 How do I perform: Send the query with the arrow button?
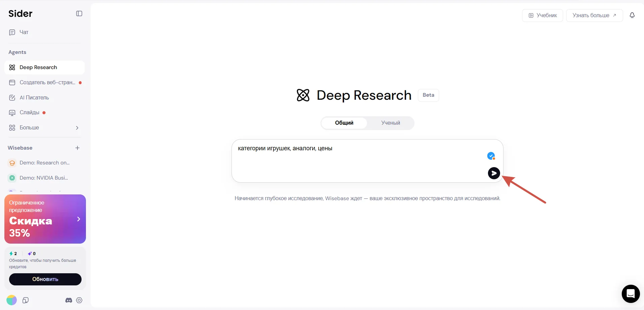pos(494,173)
